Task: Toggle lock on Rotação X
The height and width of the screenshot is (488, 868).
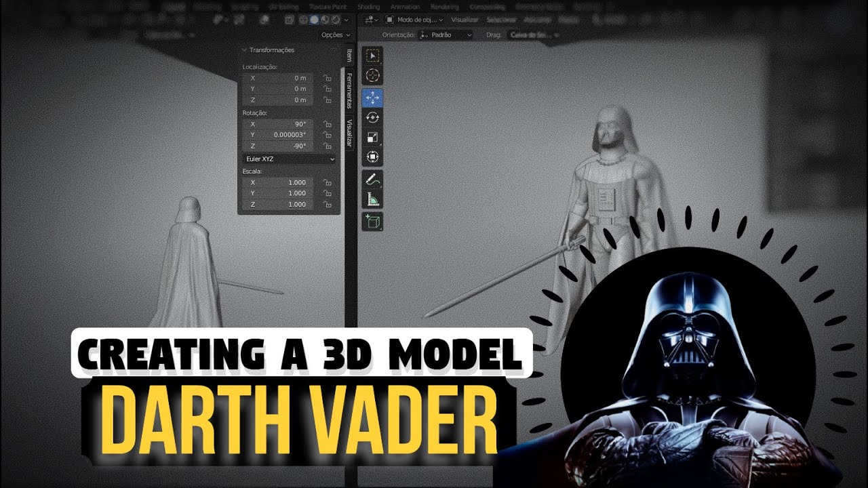Action: (327, 124)
